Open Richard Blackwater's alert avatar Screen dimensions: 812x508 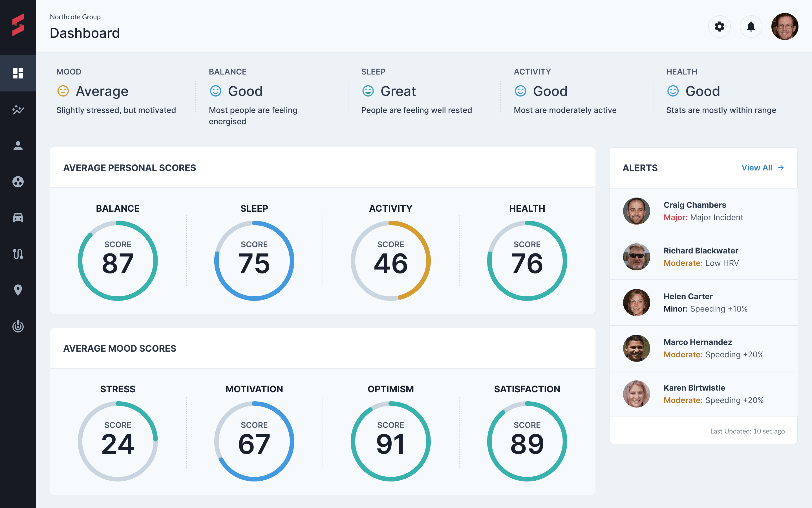click(637, 257)
